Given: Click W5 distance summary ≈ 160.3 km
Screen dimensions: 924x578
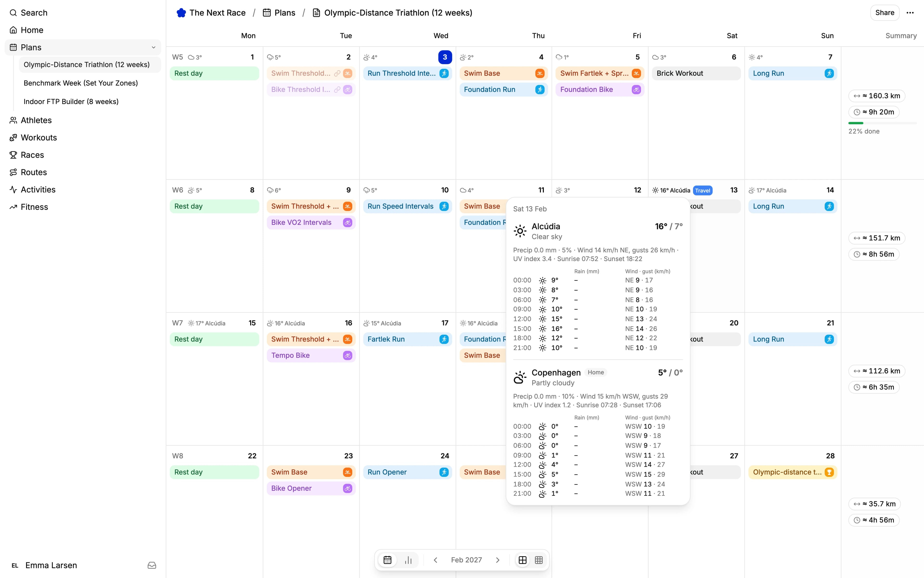Looking at the screenshot, I should coord(877,96).
